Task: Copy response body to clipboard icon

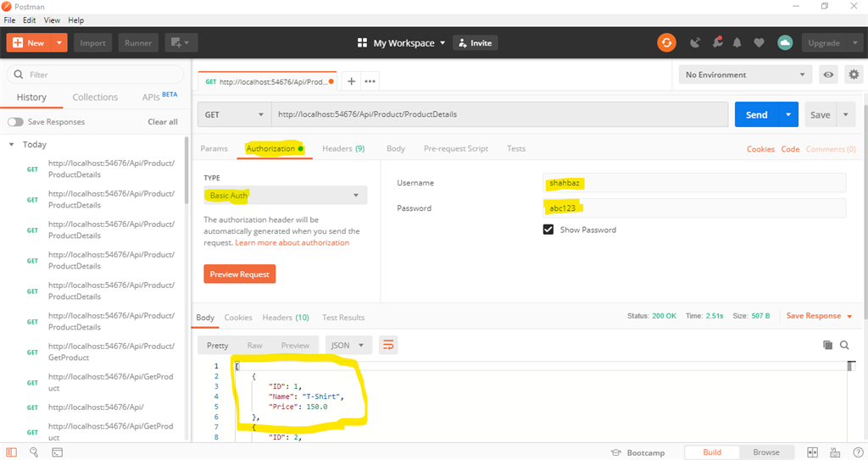Action: click(x=827, y=345)
